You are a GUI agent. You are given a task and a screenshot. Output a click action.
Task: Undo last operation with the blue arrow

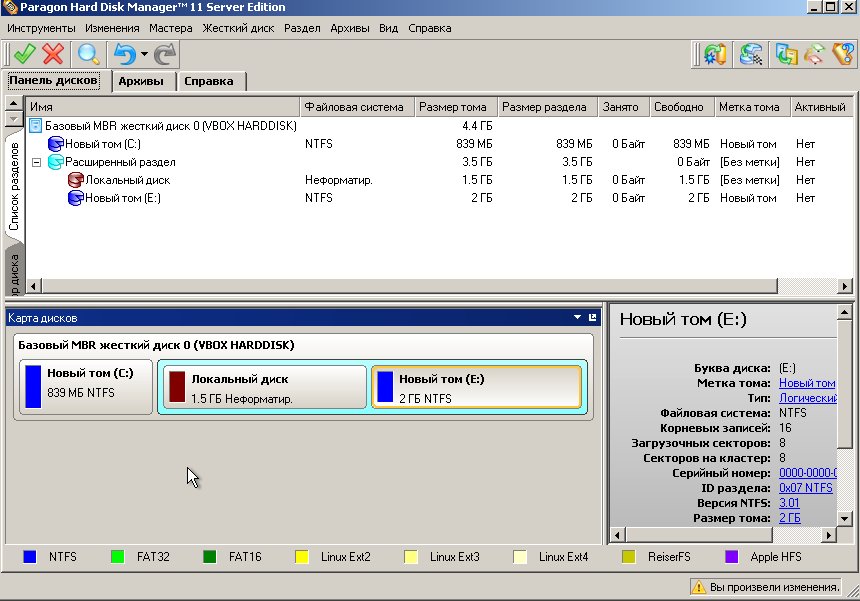[124, 55]
